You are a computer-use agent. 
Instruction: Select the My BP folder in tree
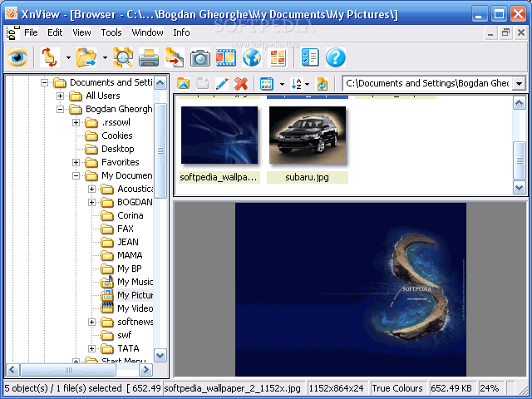coord(130,268)
